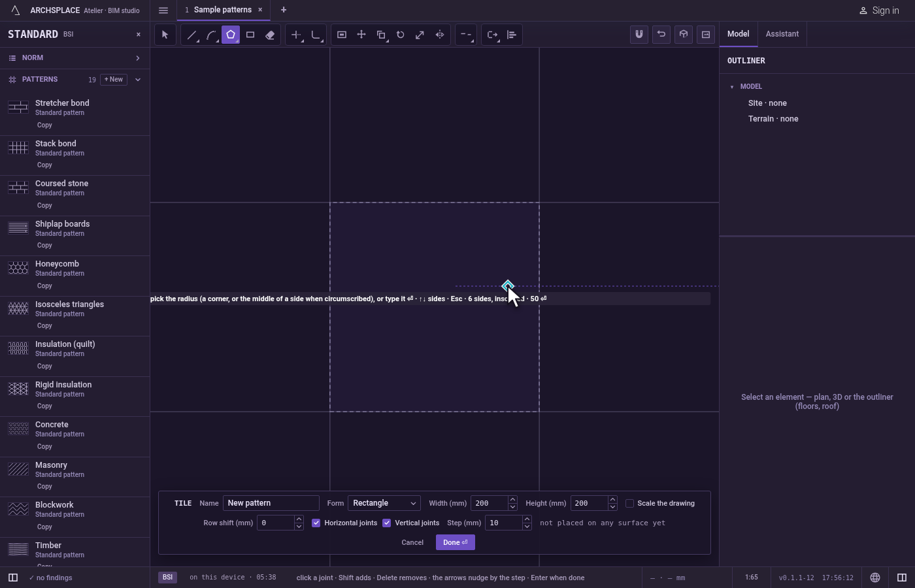Choose the Copy/duplicate tool
915x588 pixels.
[381, 35]
